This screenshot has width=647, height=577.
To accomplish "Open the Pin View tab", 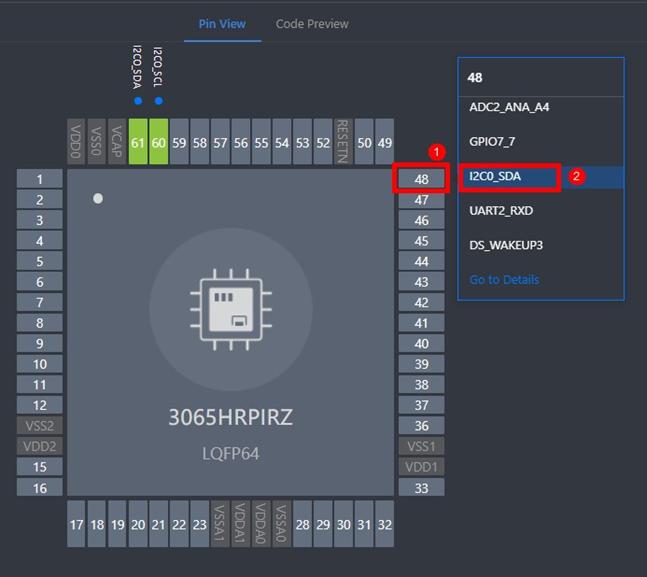I will click(223, 24).
